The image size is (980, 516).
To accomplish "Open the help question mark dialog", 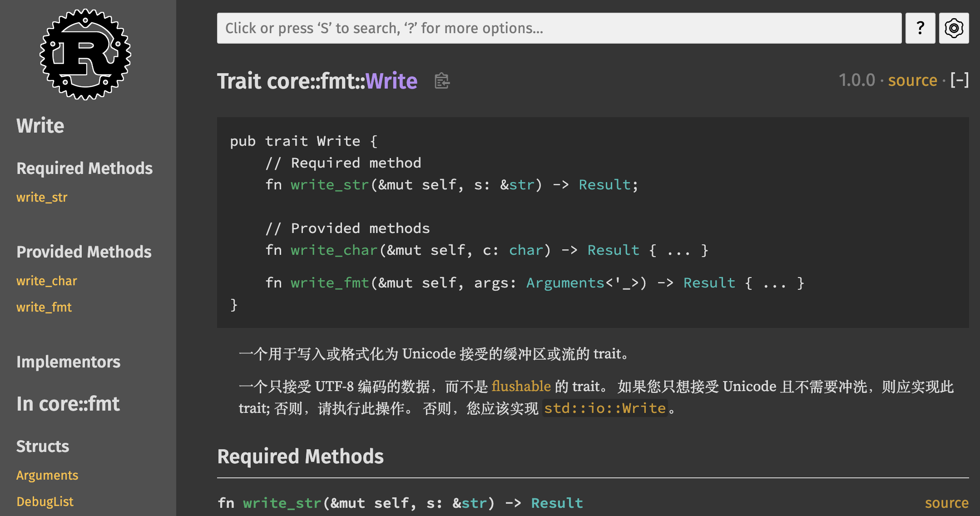I will click(920, 28).
